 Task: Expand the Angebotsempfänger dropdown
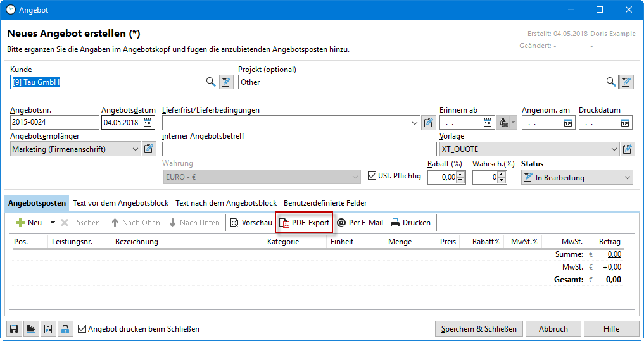point(135,149)
